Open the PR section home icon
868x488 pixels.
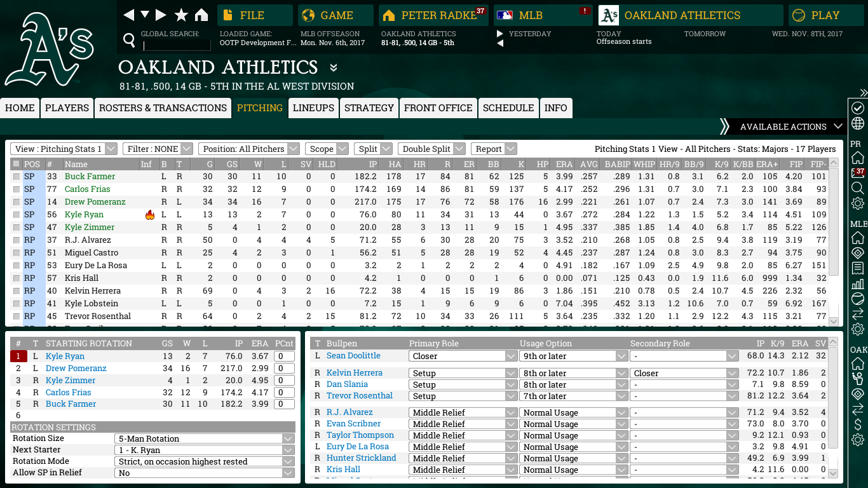click(x=858, y=157)
